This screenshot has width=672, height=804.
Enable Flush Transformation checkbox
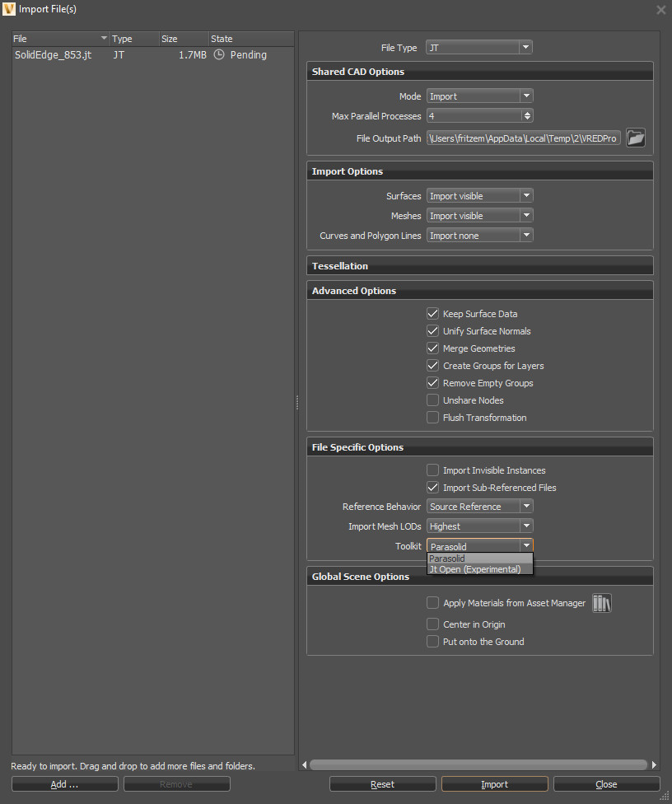432,418
